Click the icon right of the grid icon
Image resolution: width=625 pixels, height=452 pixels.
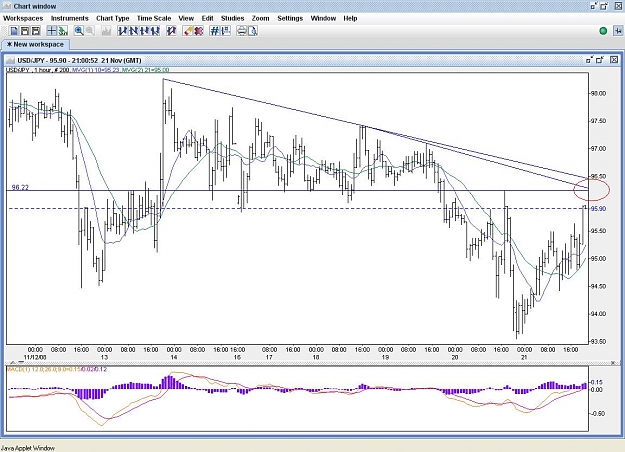[x=226, y=31]
